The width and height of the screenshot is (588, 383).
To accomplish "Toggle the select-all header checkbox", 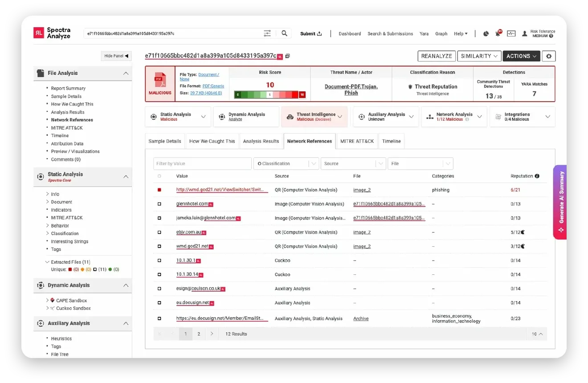I will click(159, 176).
